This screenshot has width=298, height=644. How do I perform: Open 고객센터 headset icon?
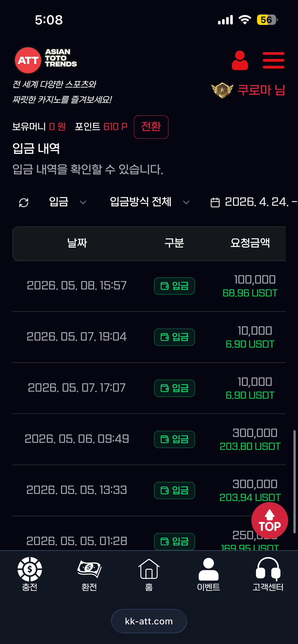(268, 574)
